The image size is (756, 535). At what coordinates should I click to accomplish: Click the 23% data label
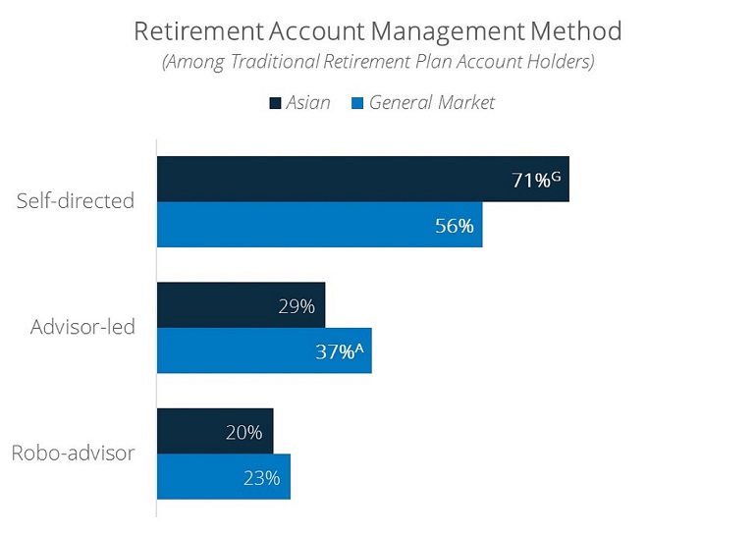coord(262,479)
